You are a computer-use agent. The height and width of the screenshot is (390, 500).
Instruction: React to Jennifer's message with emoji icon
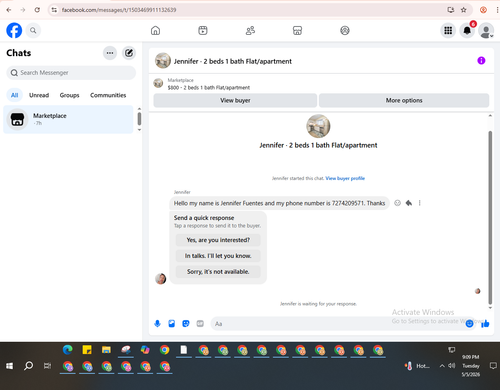pyautogui.click(x=397, y=203)
